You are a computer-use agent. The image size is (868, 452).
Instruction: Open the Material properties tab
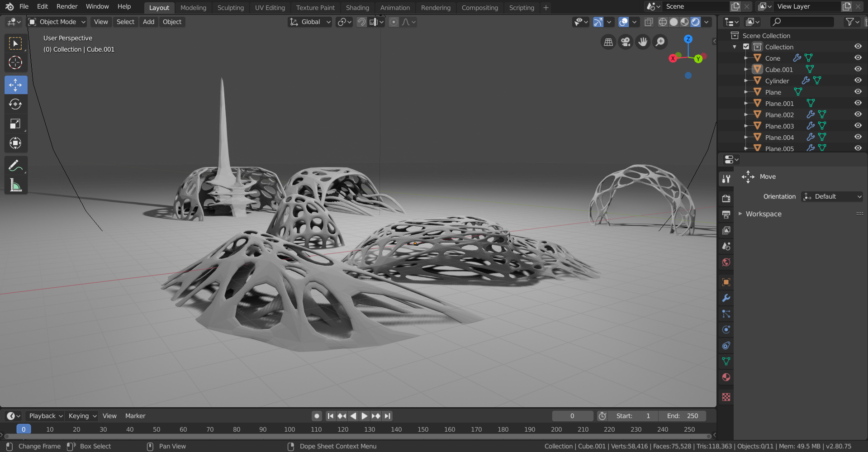click(x=726, y=377)
